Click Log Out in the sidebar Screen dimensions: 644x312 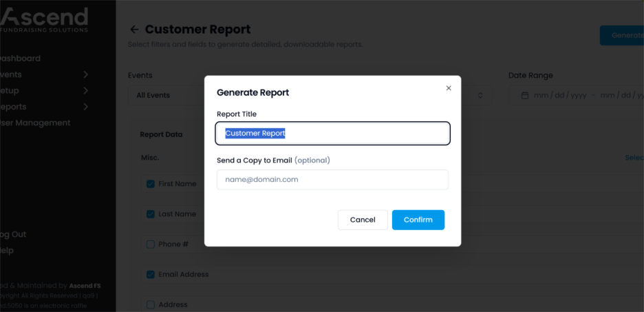pos(13,234)
